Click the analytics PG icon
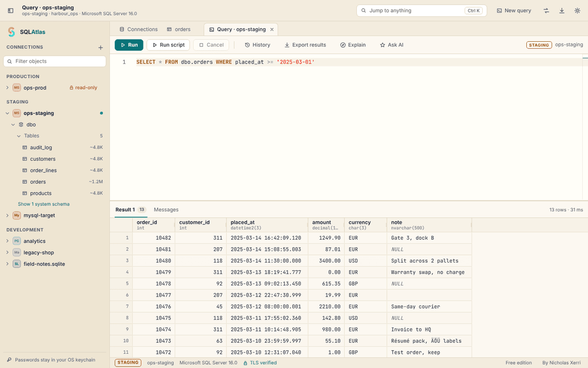Screen dimensions: 588x368 click(16, 241)
